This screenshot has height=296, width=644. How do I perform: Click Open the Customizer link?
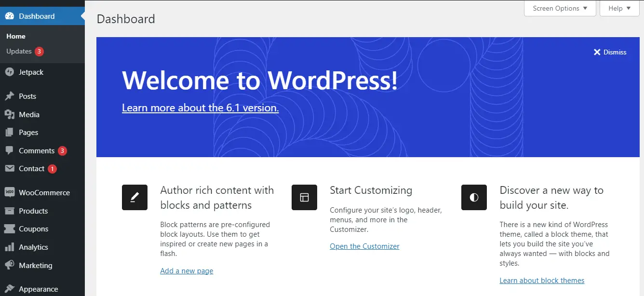point(364,246)
